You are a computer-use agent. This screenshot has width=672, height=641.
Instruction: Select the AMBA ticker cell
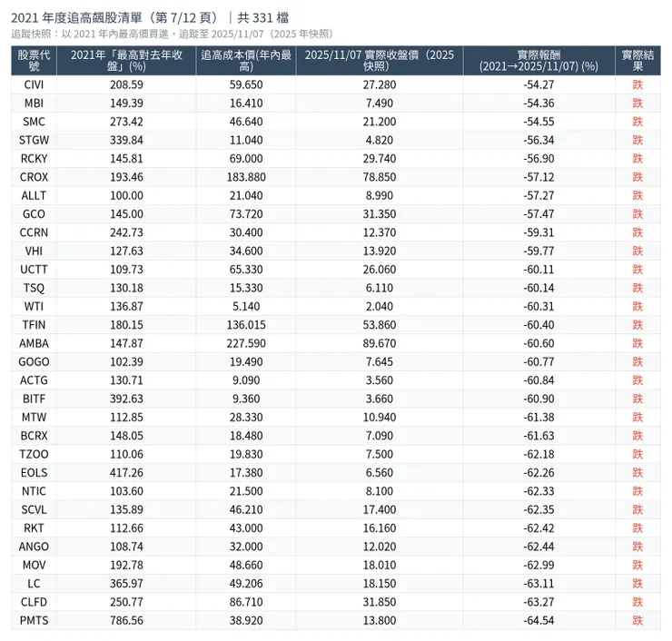(x=34, y=343)
